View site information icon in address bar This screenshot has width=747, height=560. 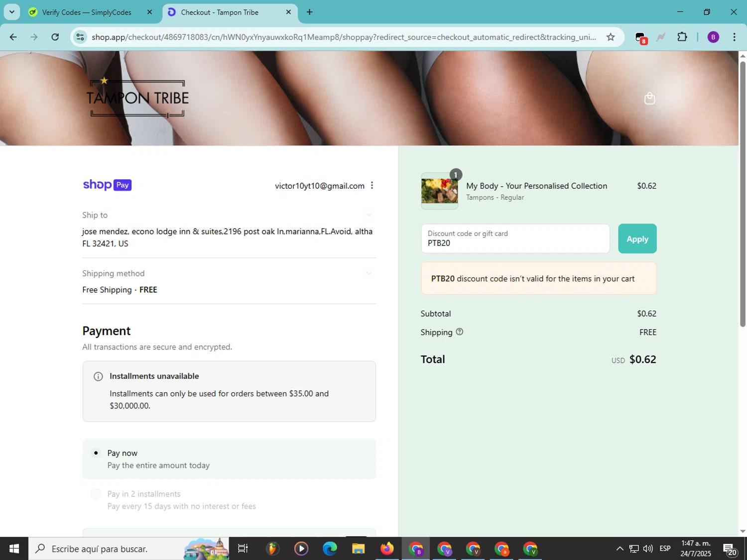[x=80, y=37]
